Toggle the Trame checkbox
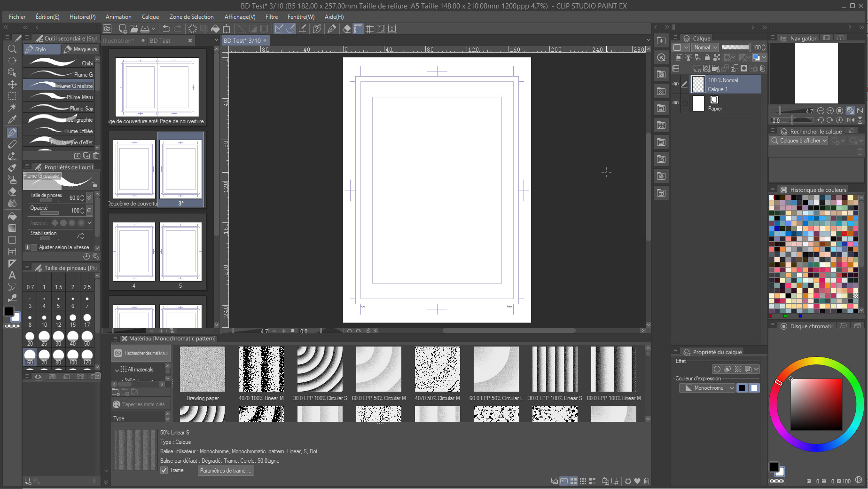Screen dimensions: 868x489 pos(164,470)
